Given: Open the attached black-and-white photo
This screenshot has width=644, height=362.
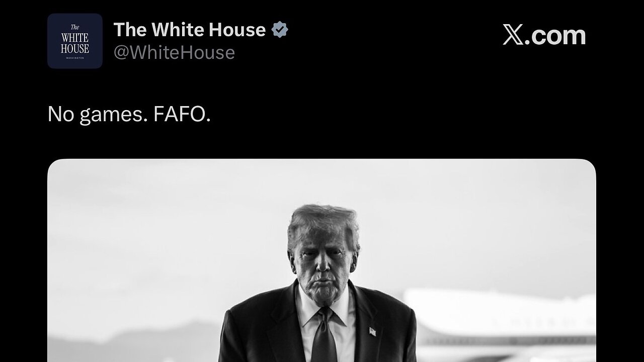Looking at the screenshot, I should click(321, 260).
